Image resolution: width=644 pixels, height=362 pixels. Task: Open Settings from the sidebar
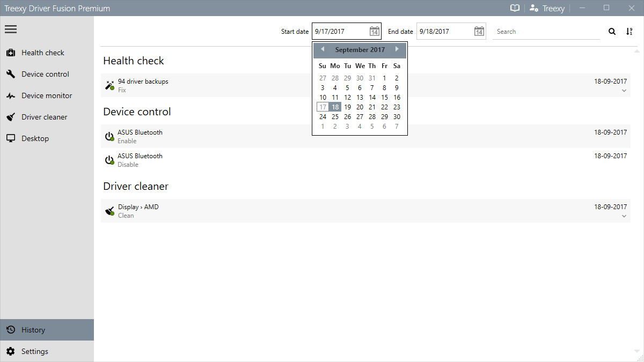point(35,351)
